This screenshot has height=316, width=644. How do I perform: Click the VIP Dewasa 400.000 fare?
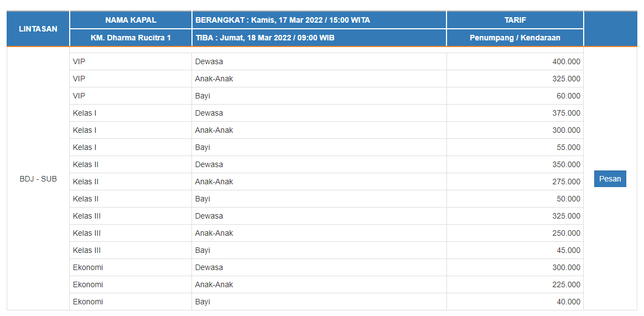tap(566, 61)
